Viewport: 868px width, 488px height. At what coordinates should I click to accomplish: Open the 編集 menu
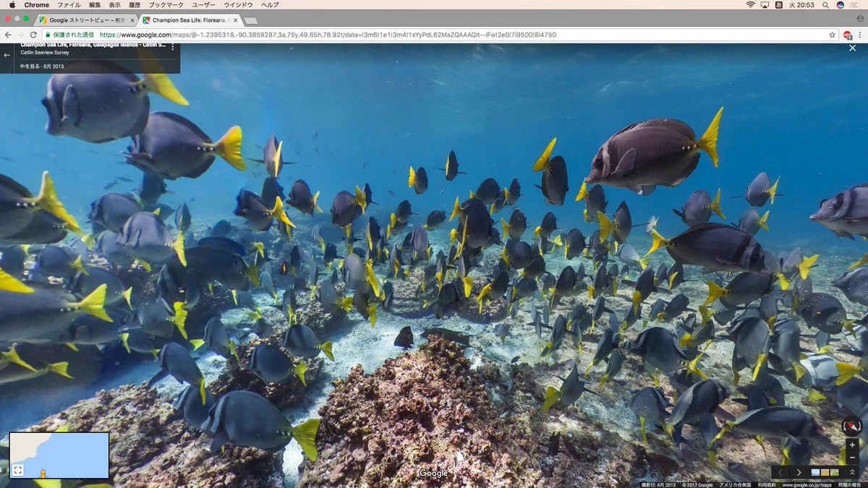coord(95,5)
